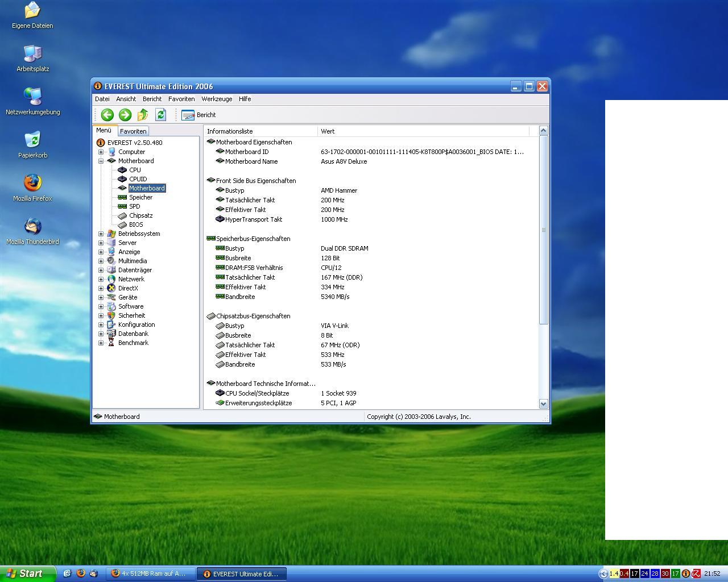
Task: Expand the Server tree node
Action: (101, 243)
